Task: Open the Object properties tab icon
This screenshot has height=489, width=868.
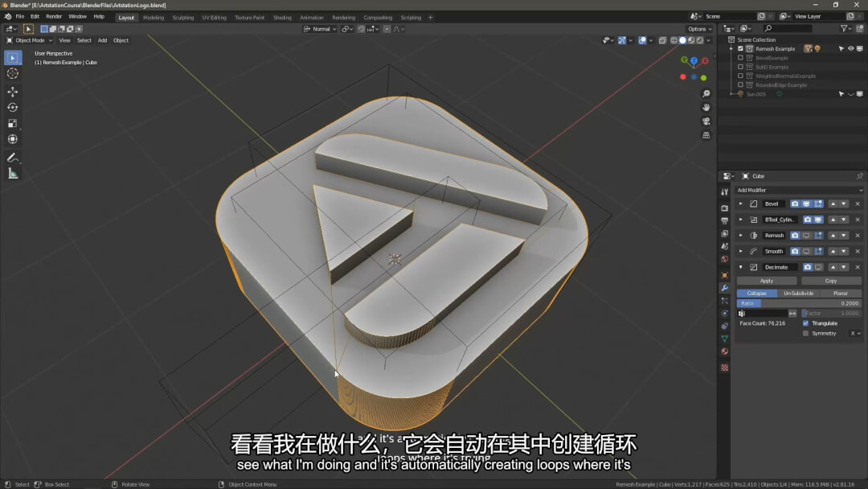Action: (725, 275)
